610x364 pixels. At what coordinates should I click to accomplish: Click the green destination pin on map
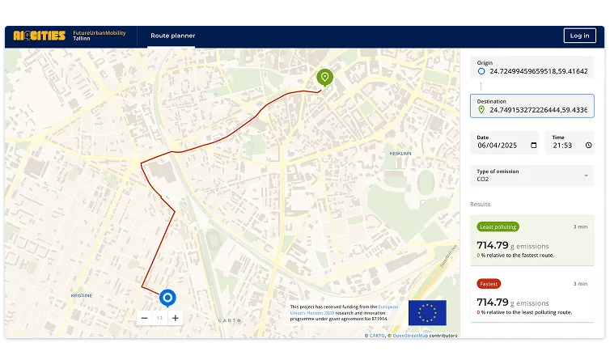tap(325, 78)
